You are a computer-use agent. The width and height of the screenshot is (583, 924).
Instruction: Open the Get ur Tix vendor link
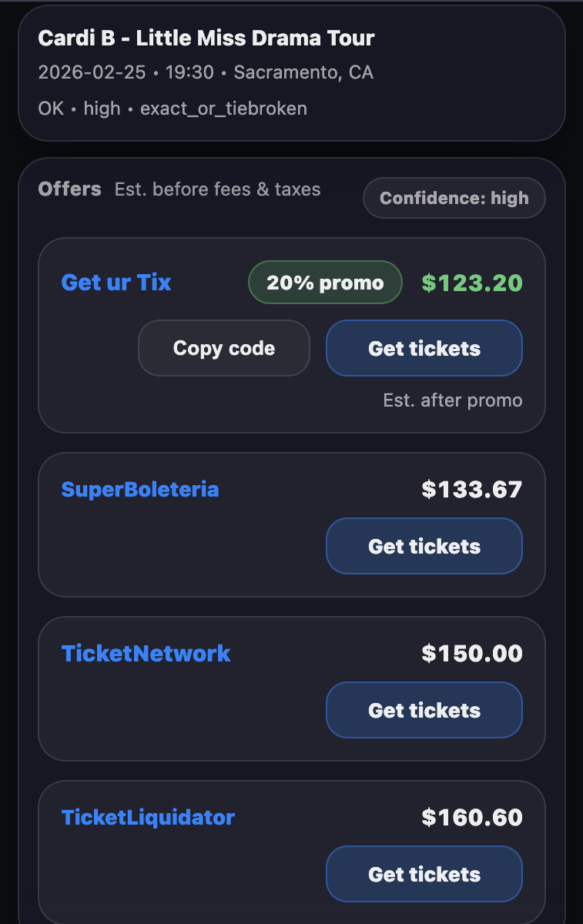tap(116, 283)
